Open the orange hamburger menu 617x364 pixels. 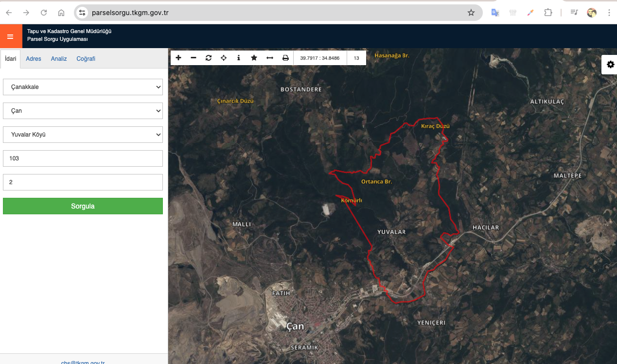point(10,36)
